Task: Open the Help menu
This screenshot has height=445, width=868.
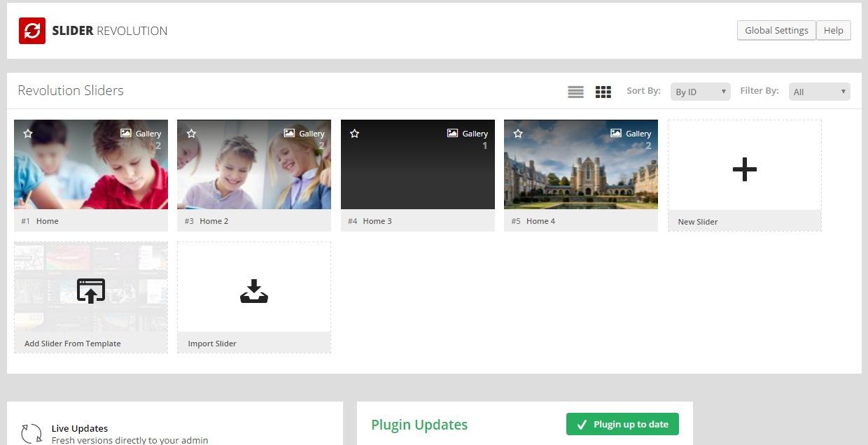Action: (833, 30)
